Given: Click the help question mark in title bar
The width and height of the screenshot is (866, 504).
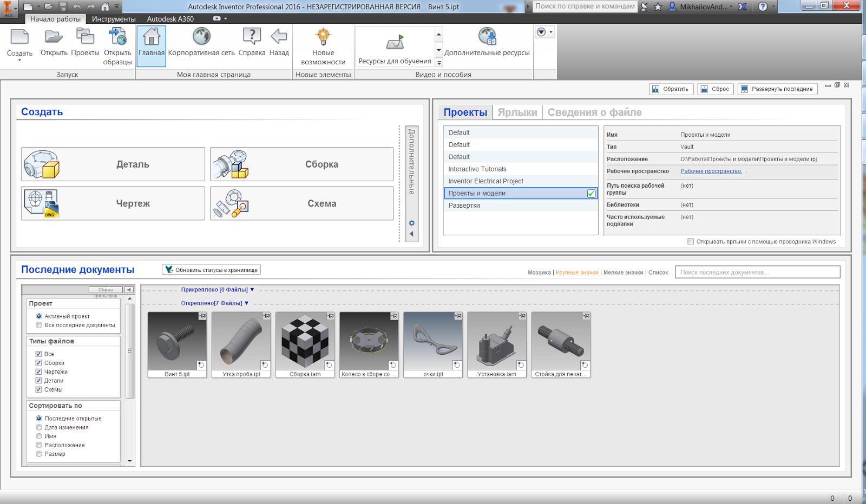Looking at the screenshot, I should (763, 6).
